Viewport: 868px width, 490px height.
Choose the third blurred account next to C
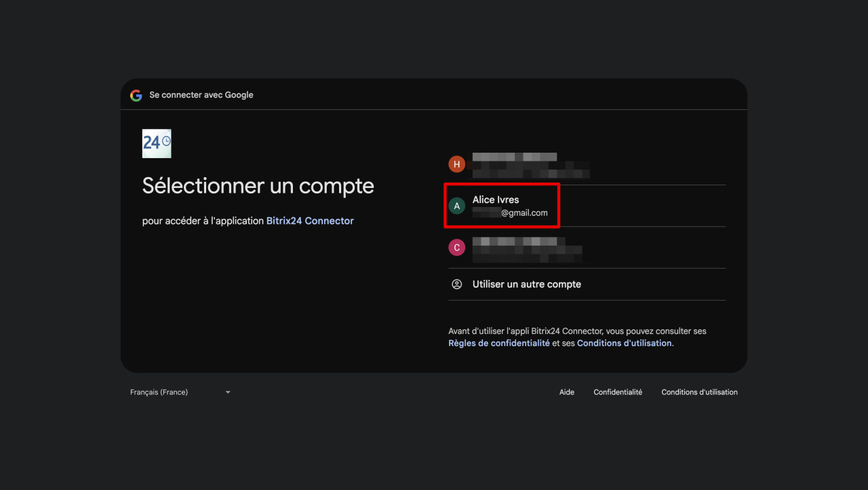click(526, 248)
